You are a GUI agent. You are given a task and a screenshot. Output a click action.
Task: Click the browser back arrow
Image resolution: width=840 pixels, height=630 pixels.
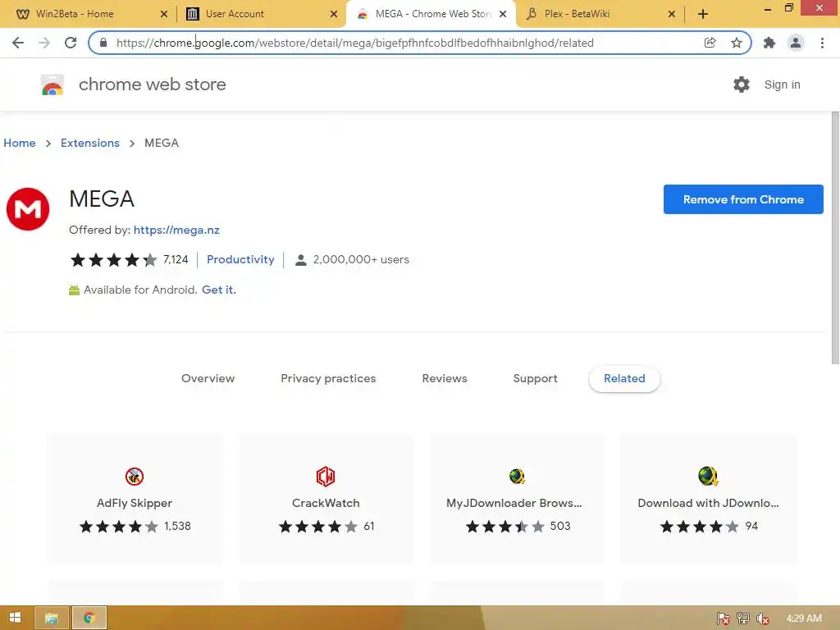click(x=18, y=43)
